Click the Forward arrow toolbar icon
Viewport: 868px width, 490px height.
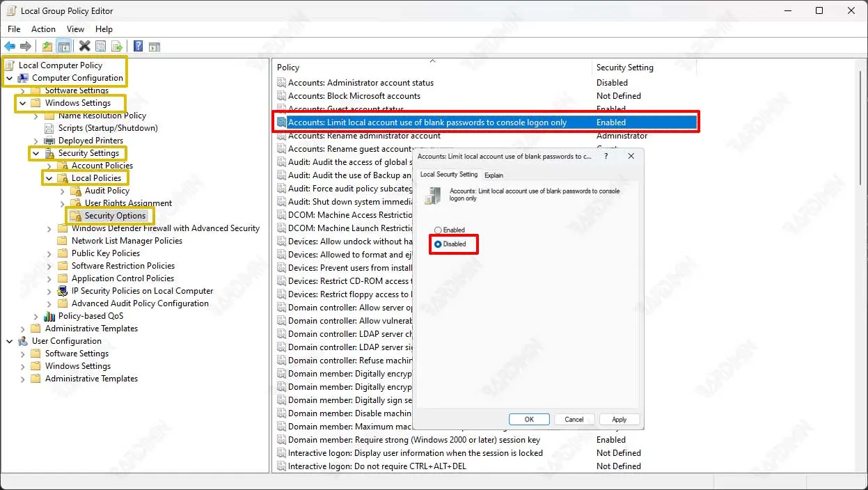click(26, 47)
